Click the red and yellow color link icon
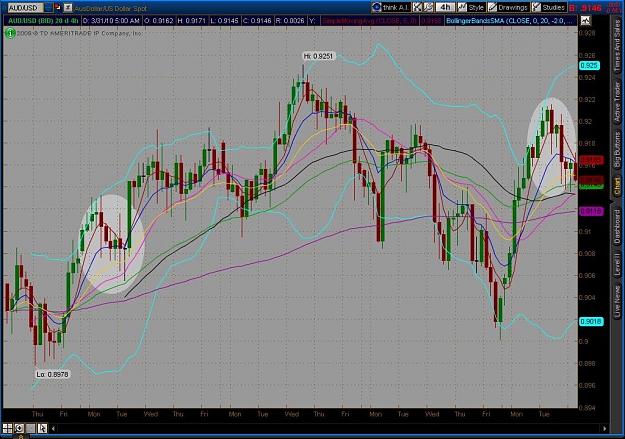Image resolution: width=625 pixels, height=439 pixels. coord(58,7)
